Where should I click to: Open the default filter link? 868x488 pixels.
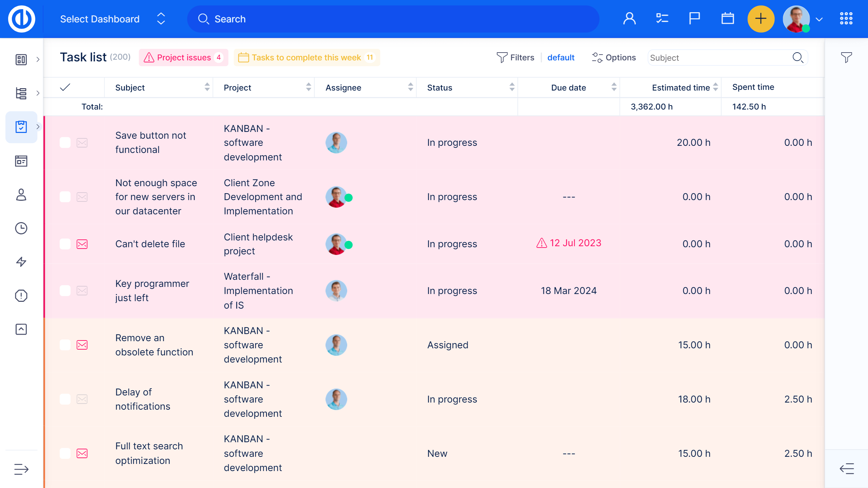561,57
